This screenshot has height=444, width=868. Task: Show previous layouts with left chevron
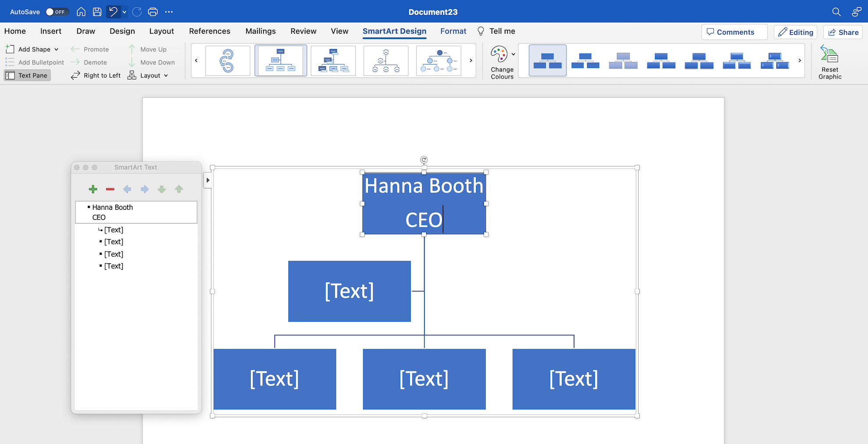(x=196, y=61)
